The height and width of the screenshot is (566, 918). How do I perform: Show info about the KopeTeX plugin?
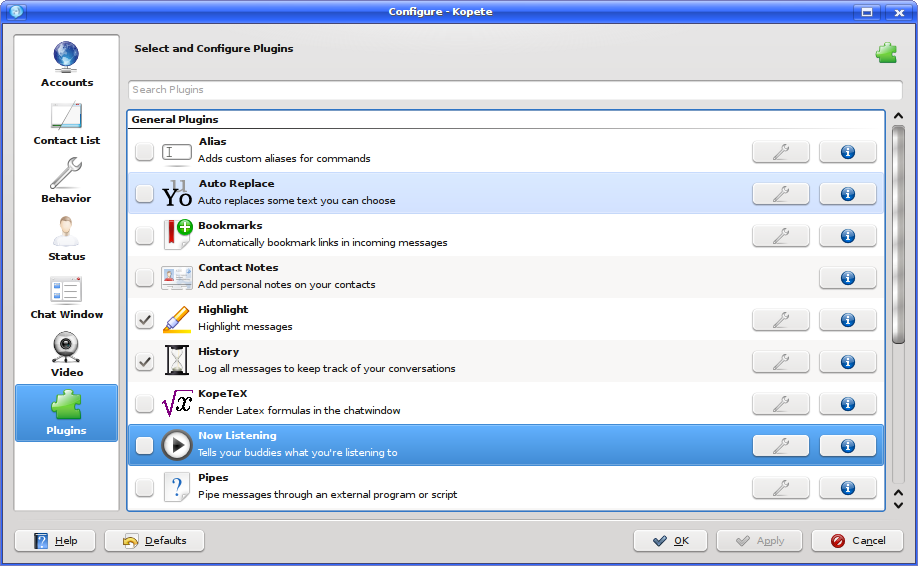click(848, 403)
